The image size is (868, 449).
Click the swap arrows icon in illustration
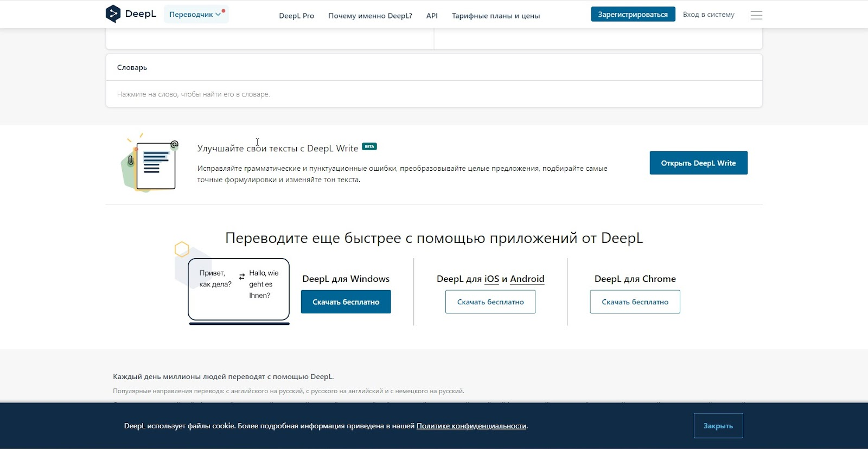click(x=242, y=277)
